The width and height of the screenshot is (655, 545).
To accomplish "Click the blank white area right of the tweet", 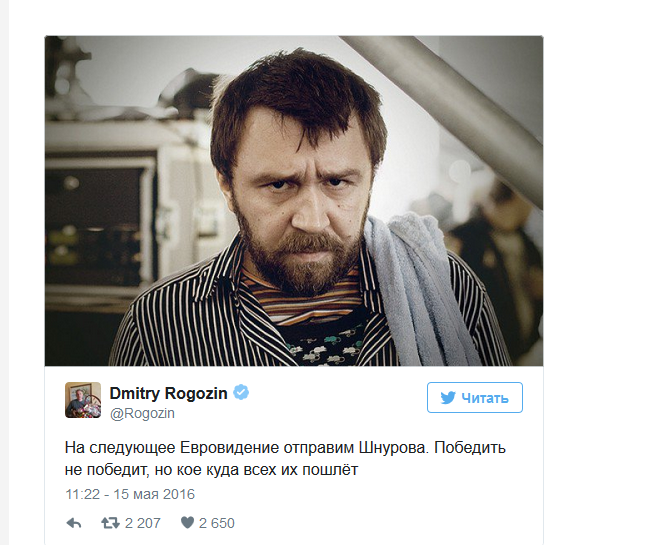I will click(599, 271).
